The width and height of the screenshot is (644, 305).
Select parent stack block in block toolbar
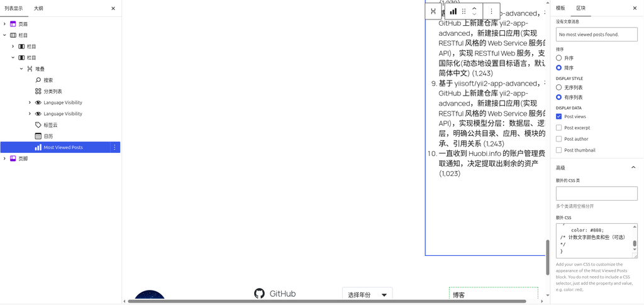433,11
